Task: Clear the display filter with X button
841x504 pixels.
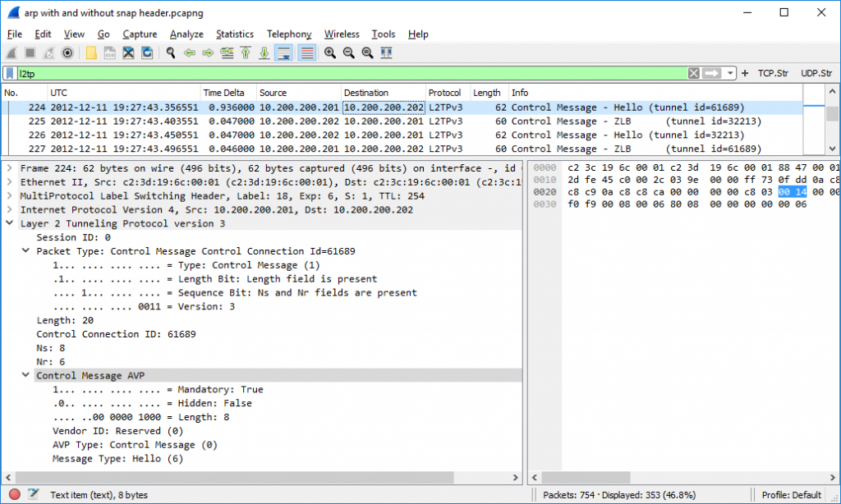Action: (694, 73)
